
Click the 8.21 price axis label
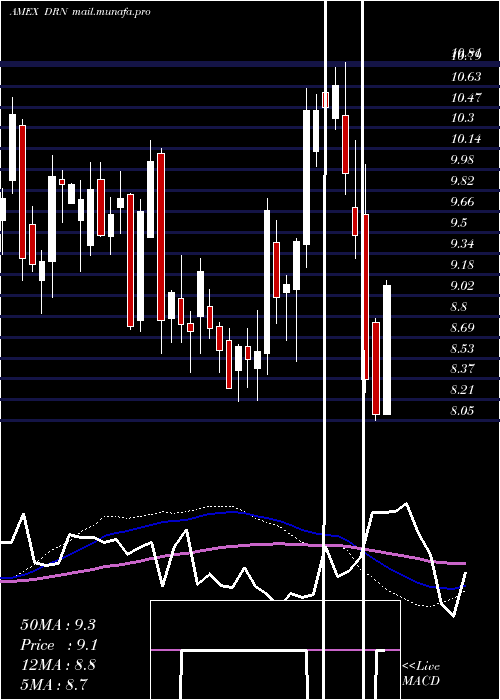(x=464, y=390)
